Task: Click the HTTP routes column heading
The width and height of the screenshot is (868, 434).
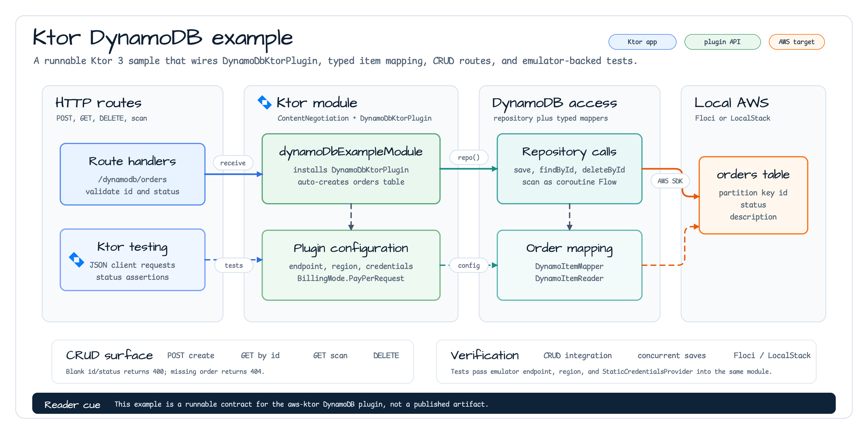Action: [x=98, y=103]
